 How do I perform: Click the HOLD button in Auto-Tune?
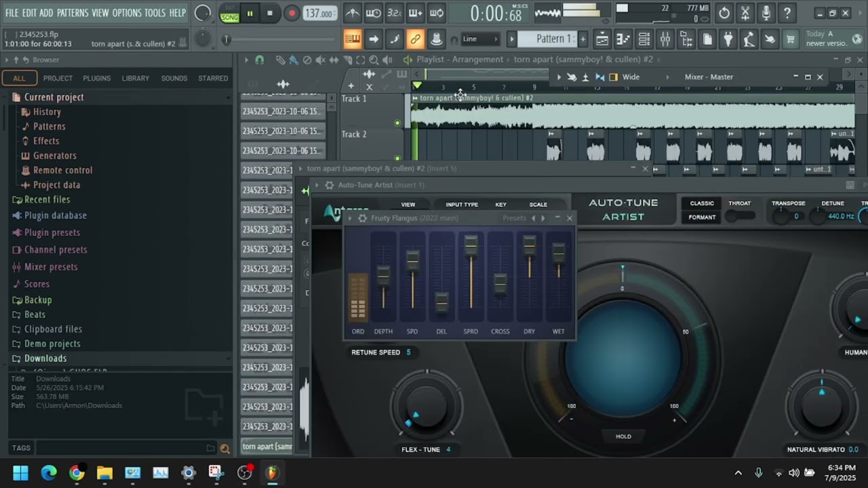click(623, 436)
